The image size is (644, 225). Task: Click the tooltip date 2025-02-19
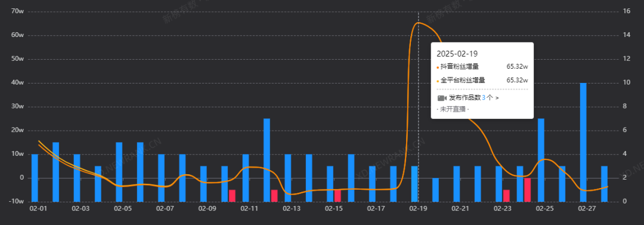[x=457, y=54]
